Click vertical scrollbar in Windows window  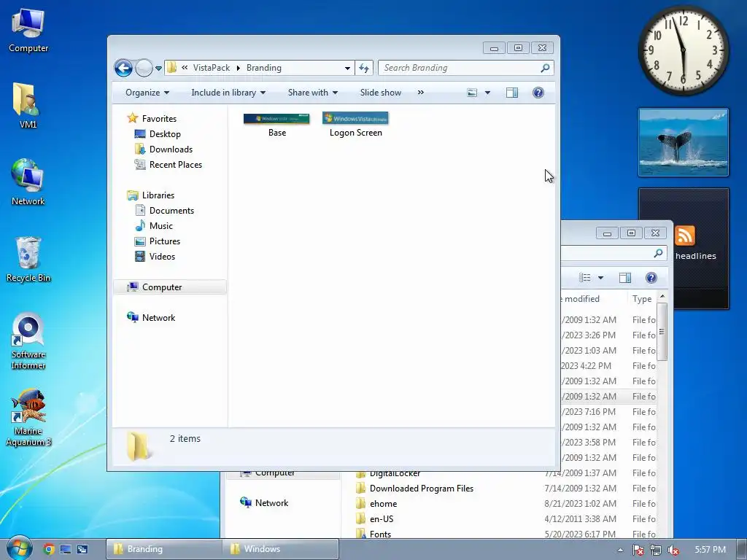point(662,333)
